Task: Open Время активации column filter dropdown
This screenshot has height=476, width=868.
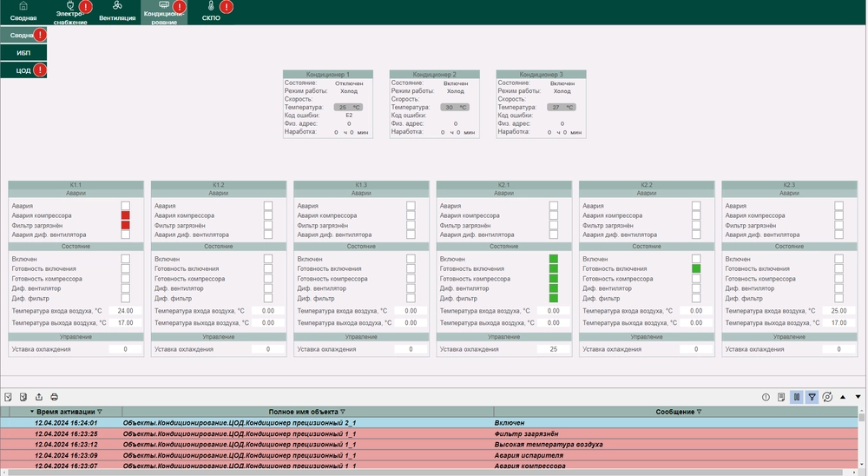Action: pyautogui.click(x=100, y=412)
